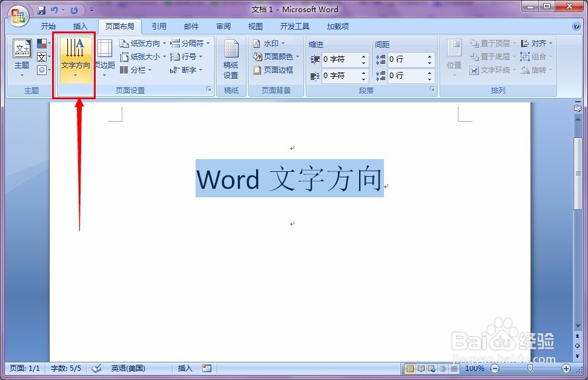Switch to draft view
The height and width of the screenshot is (380, 588).
454,369
